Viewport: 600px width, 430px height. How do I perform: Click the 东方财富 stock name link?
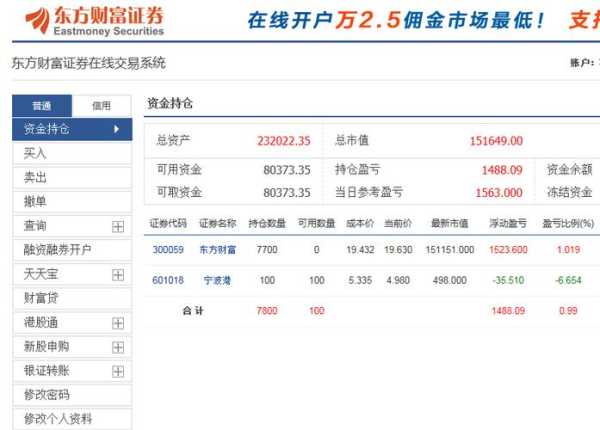click(x=218, y=250)
